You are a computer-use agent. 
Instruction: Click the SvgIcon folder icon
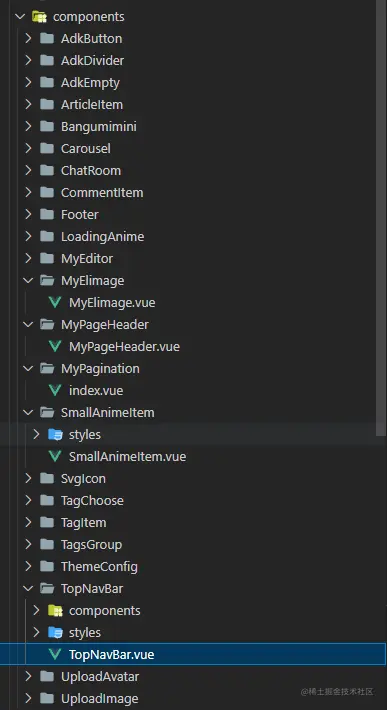[x=47, y=479]
